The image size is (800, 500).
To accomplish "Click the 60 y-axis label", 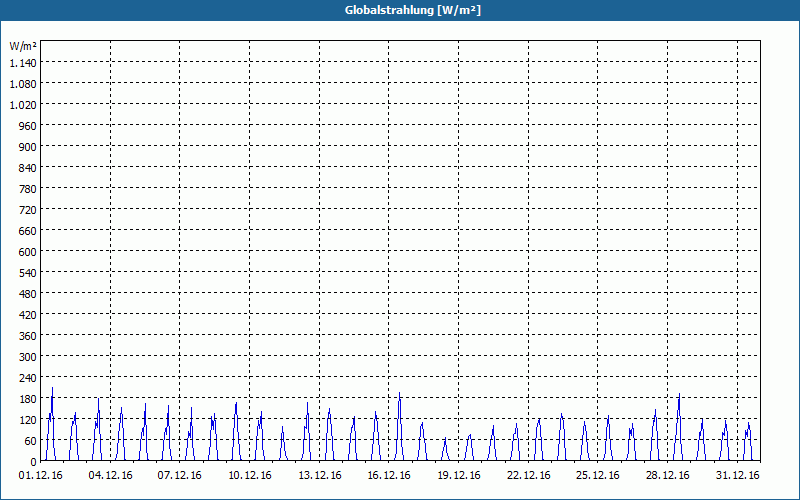I will (x=31, y=441).
